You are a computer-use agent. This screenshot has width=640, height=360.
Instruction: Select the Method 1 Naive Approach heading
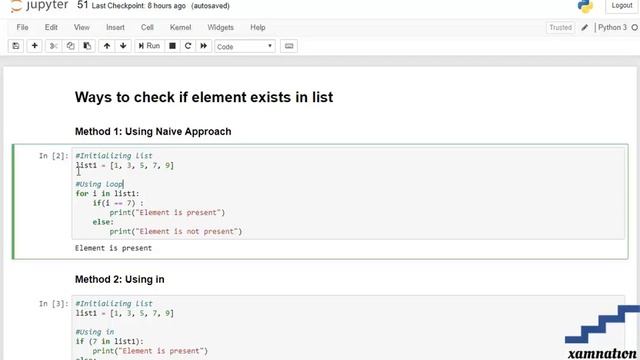(153, 131)
